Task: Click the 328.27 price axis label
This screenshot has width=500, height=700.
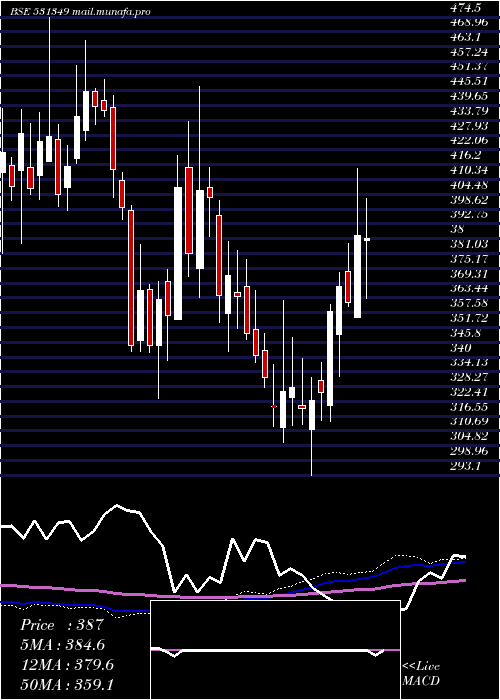Action: pos(469,377)
